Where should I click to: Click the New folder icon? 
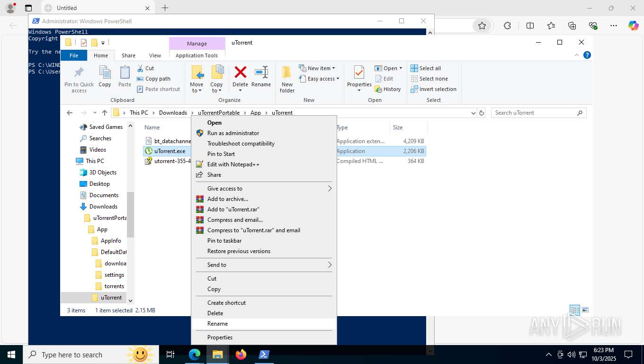(x=287, y=73)
